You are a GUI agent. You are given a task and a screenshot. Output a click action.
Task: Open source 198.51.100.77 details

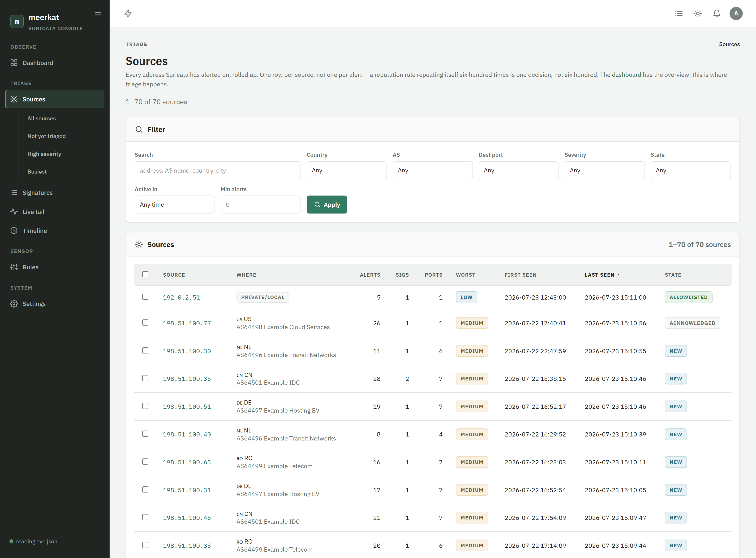187,323
